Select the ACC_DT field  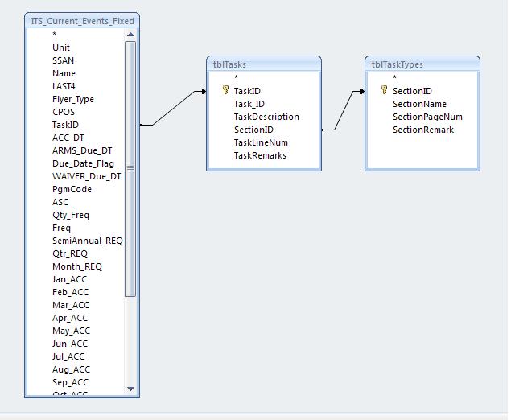point(68,138)
